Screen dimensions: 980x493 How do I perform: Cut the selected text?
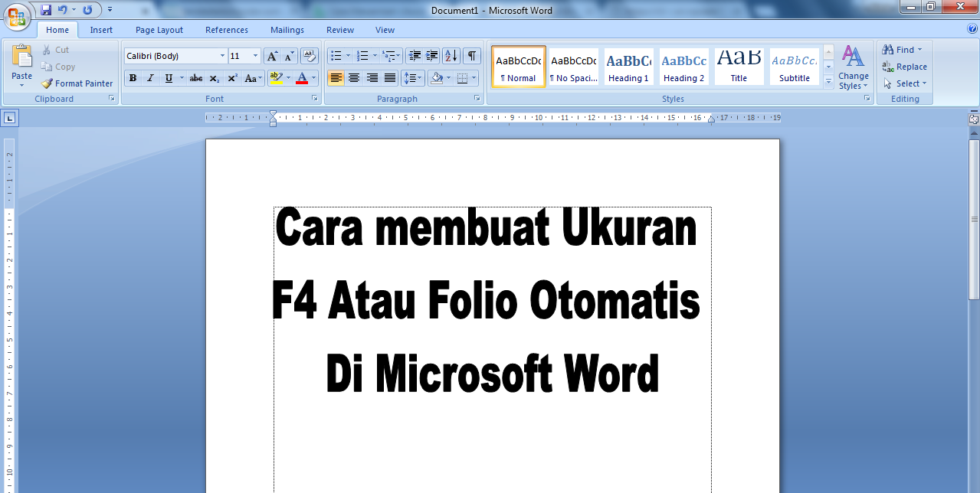coord(55,50)
